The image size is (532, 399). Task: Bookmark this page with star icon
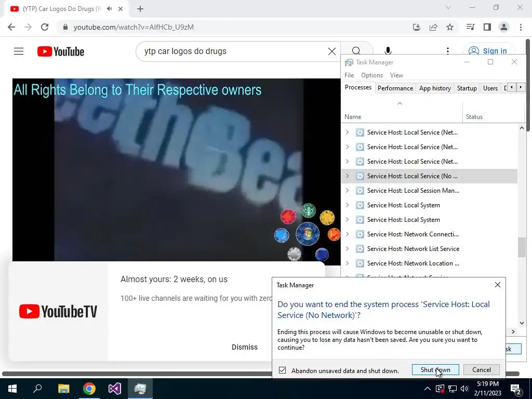click(x=450, y=27)
